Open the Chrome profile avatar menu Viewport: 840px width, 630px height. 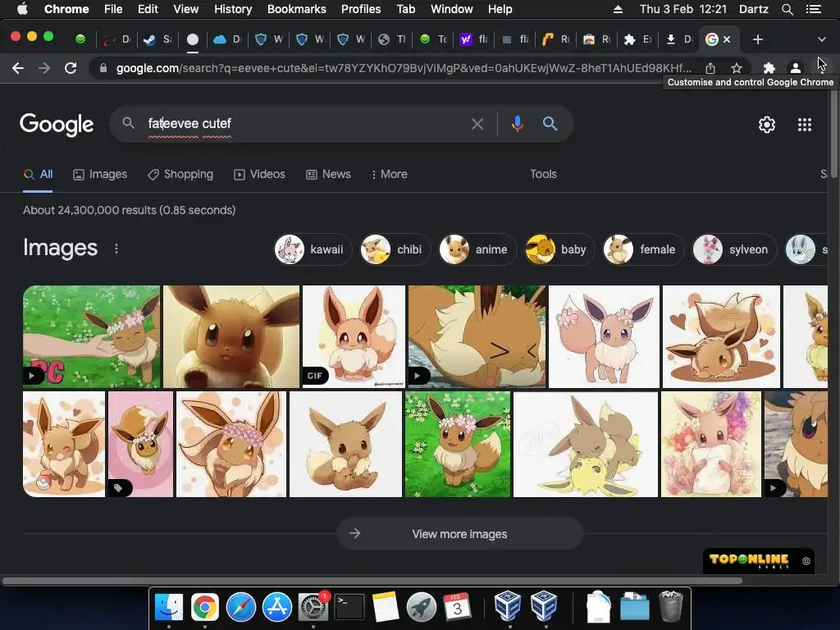796,68
